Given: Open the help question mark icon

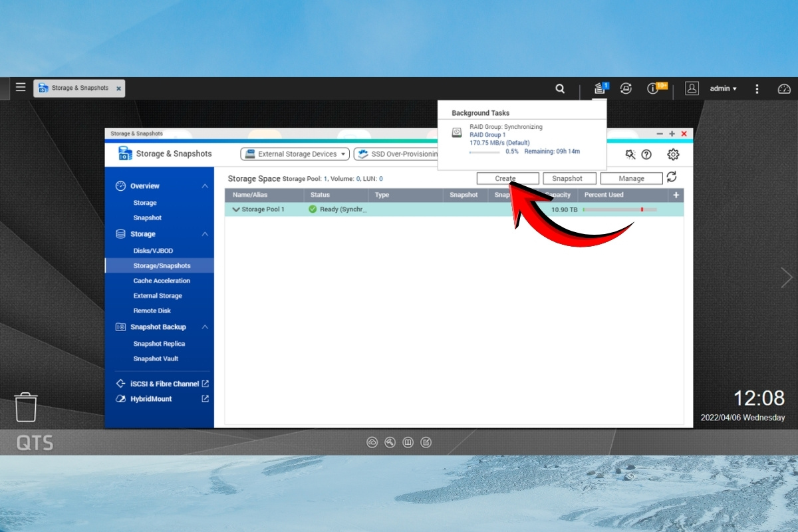Looking at the screenshot, I should tap(646, 154).
